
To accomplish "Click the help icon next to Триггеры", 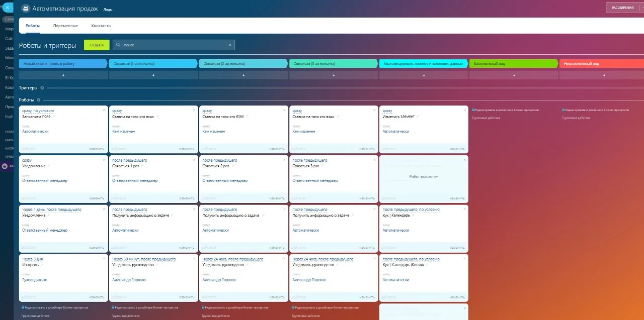I will [42, 87].
